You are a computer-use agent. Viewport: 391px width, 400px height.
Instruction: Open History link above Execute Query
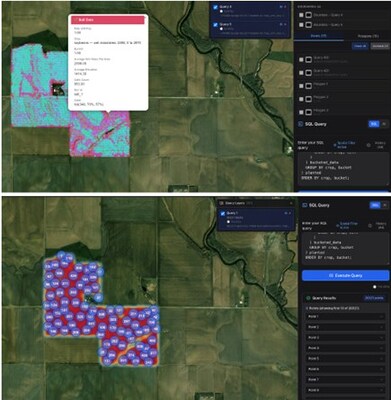(381, 226)
